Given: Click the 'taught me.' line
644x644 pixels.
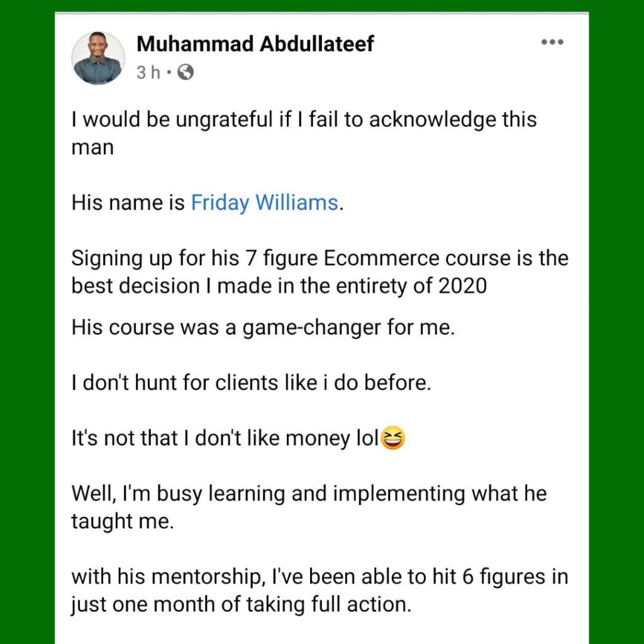Looking at the screenshot, I should point(123,521).
